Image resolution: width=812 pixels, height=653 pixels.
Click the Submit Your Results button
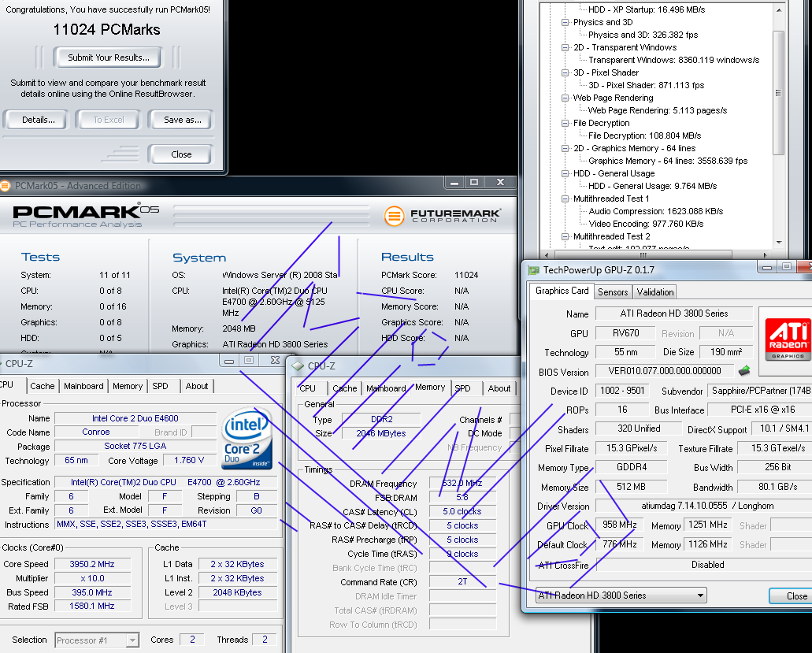pyautogui.click(x=108, y=58)
